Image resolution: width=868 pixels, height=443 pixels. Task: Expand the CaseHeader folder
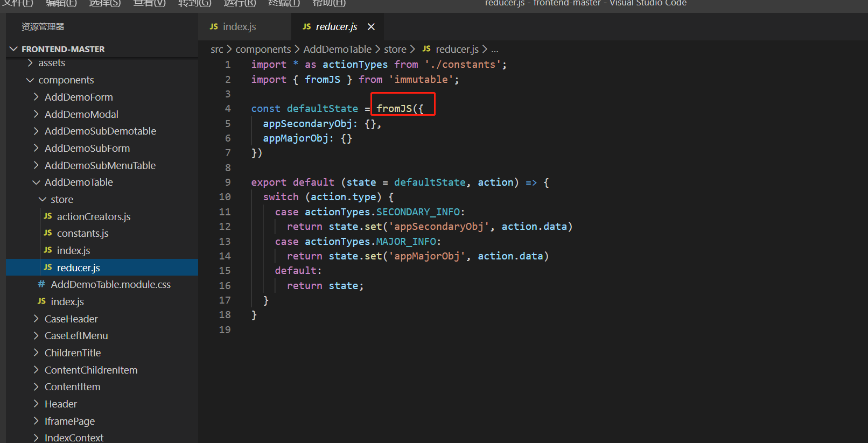(x=36, y=319)
